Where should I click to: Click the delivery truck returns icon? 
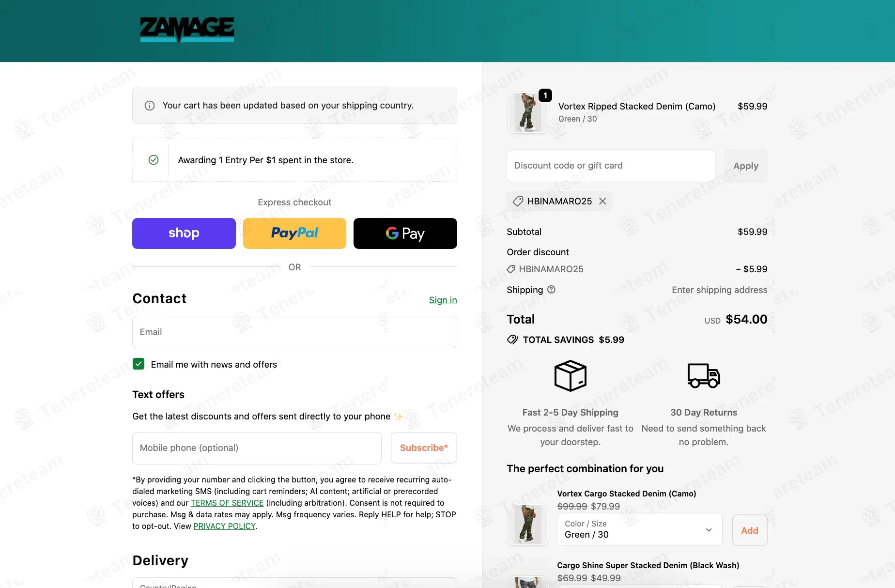(x=704, y=375)
